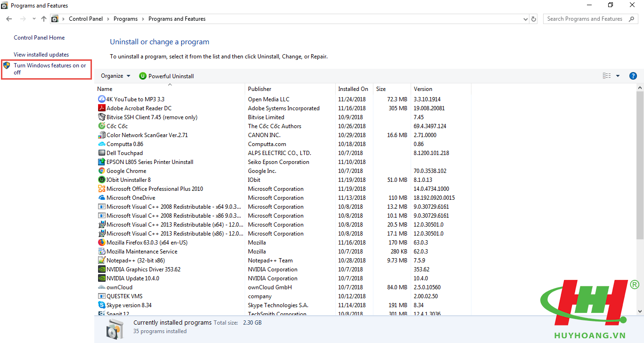The image size is (644, 343).
Task: Click the scrollbar down arrow
Action: pos(640,311)
